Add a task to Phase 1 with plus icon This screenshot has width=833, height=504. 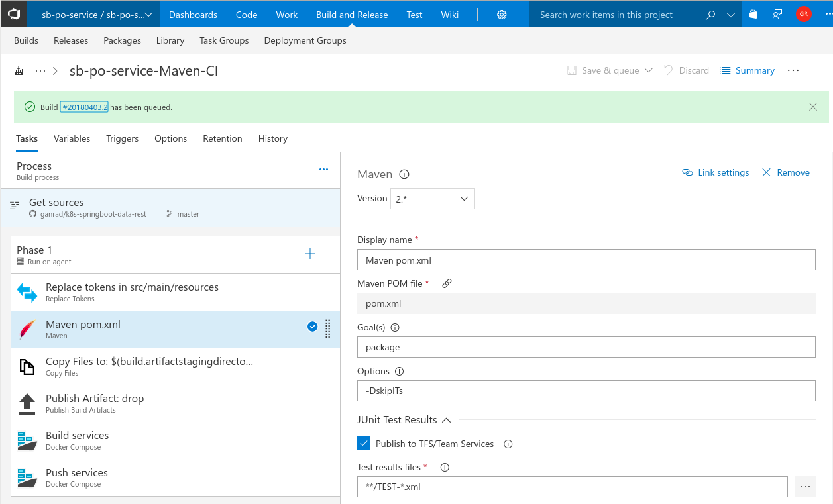point(309,254)
